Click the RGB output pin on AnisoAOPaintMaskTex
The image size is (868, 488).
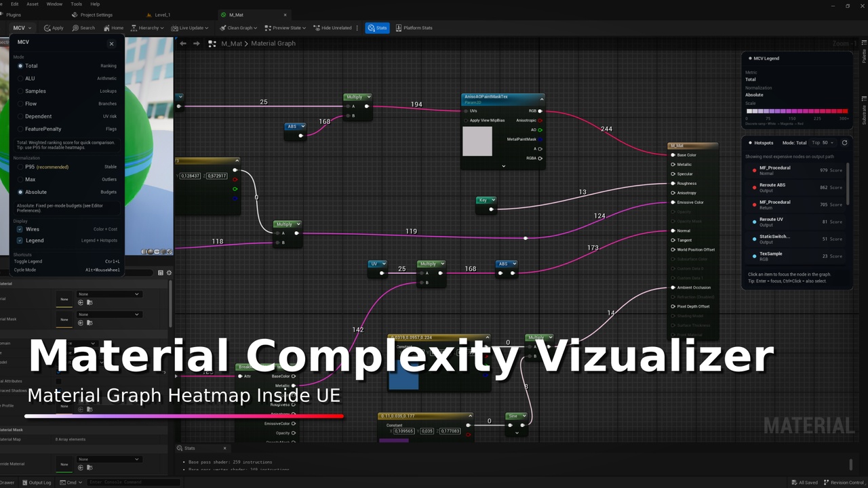coord(540,110)
